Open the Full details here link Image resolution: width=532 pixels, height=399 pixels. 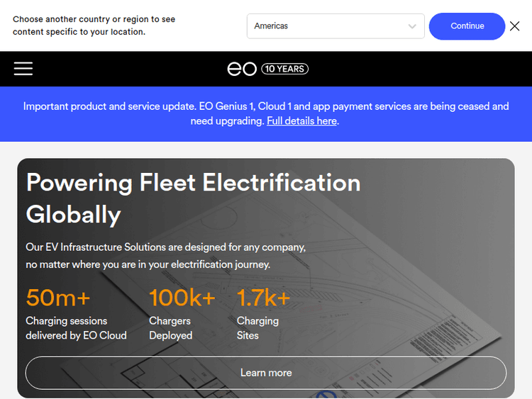301,121
